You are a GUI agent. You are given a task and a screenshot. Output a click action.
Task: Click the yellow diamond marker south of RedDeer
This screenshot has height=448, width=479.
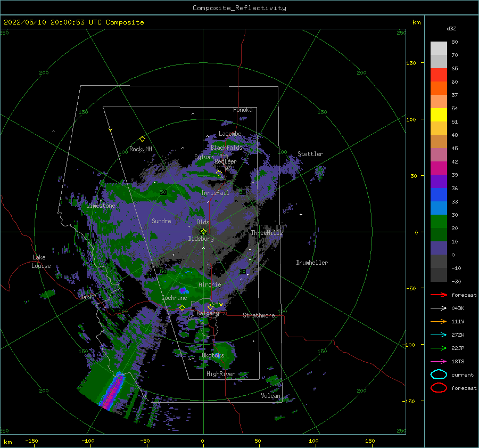219,173
